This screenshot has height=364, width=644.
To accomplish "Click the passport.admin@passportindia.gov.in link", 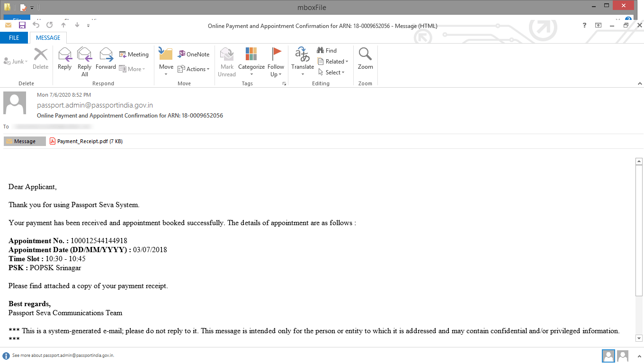I will pos(95,105).
